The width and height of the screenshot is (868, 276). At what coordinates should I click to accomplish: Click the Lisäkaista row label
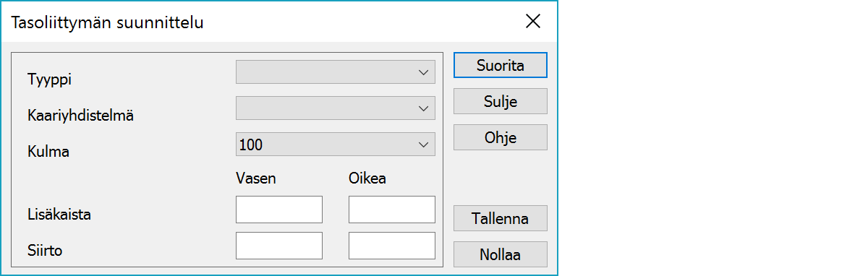point(59,215)
